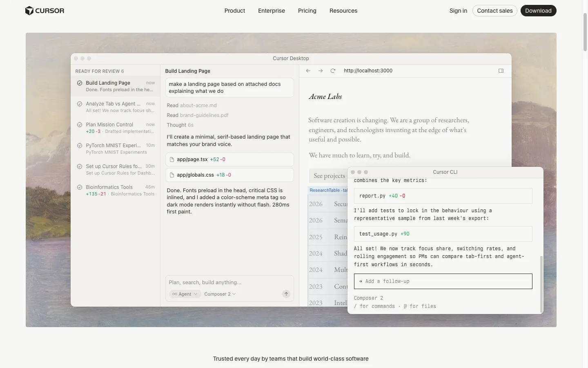Click the Cursor Desktop window title
The image size is (588, 368).
[291, 58]
